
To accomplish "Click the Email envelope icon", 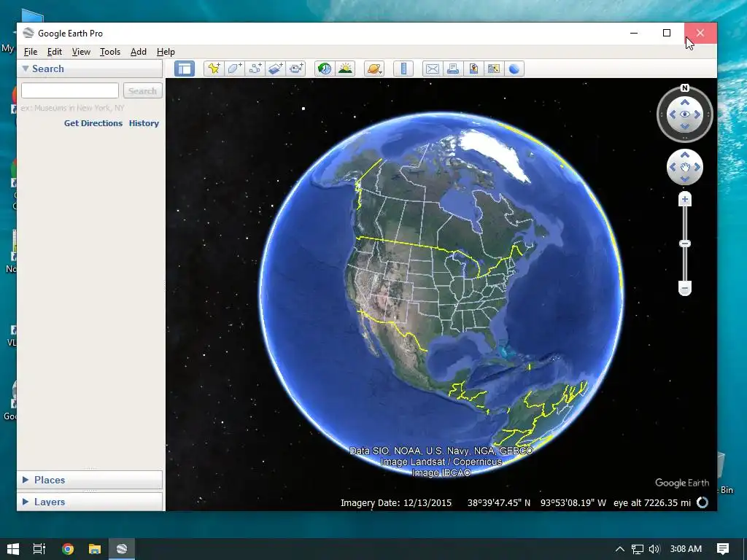I will coord(432,69).
